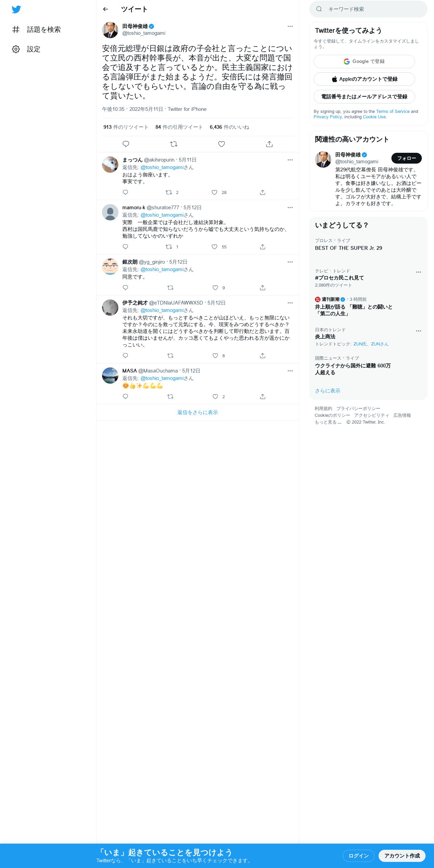Show more replies via 返信をさらに表示
This screenshot has width=434, height=868.
click(x=197, y=412)
